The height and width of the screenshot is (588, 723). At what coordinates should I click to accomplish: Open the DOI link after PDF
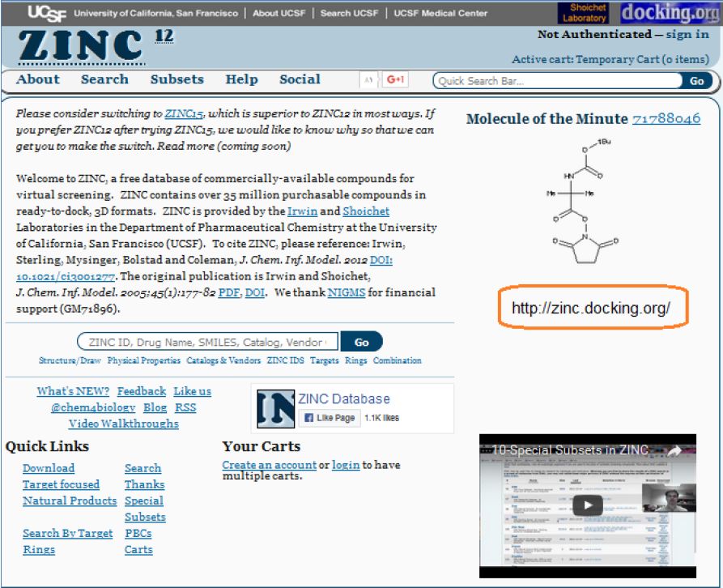click(x=254, y=292)
